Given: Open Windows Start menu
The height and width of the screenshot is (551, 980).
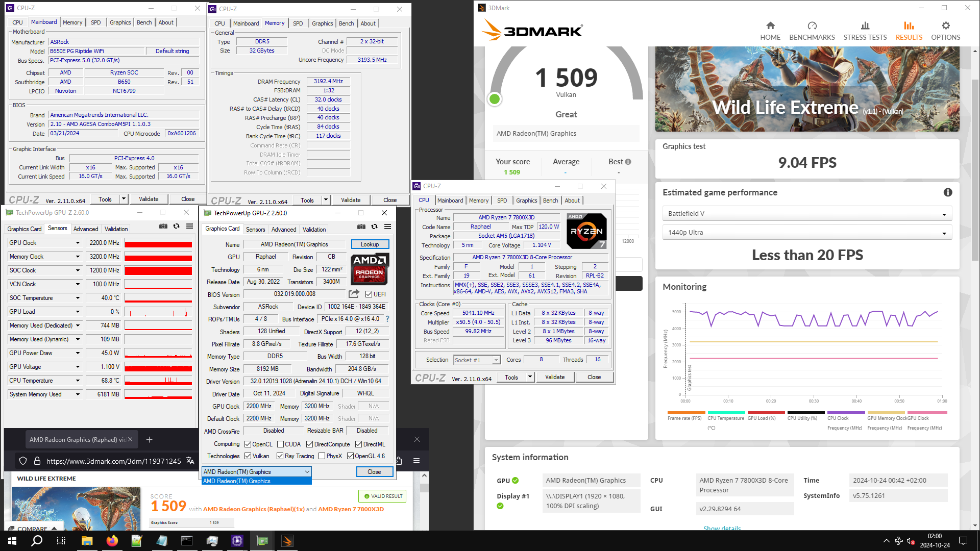Looking at the screenshot, I should (x=12, y=541).
